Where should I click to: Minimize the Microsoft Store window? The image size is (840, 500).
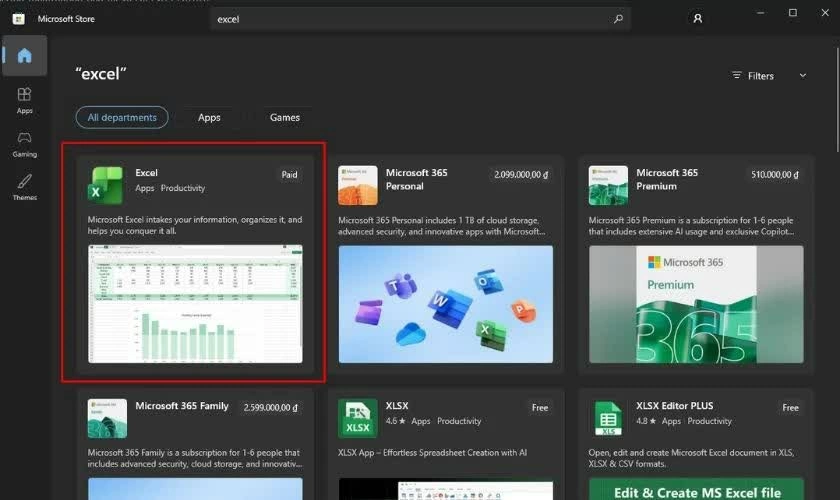[x=761, y=13]
